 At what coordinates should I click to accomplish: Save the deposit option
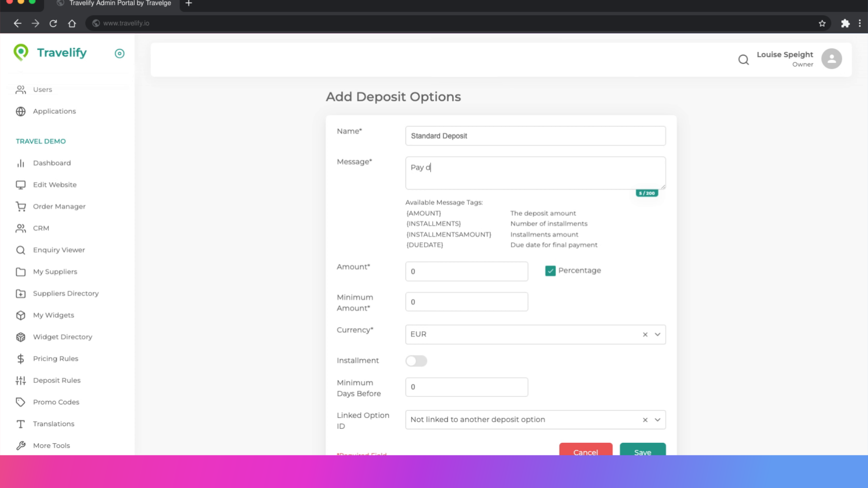[642, 452]
